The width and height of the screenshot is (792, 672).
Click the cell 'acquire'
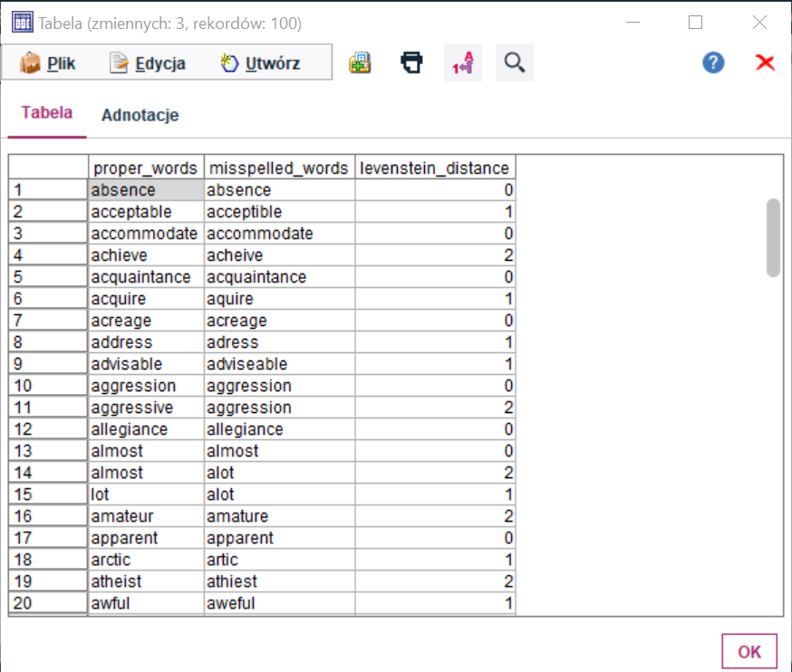(146, 298)
